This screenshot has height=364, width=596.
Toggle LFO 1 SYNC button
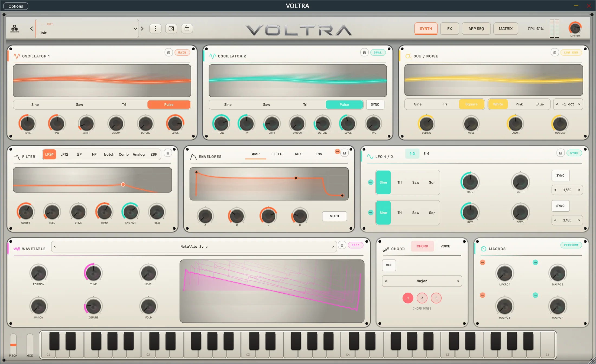(x=561, y=175)
